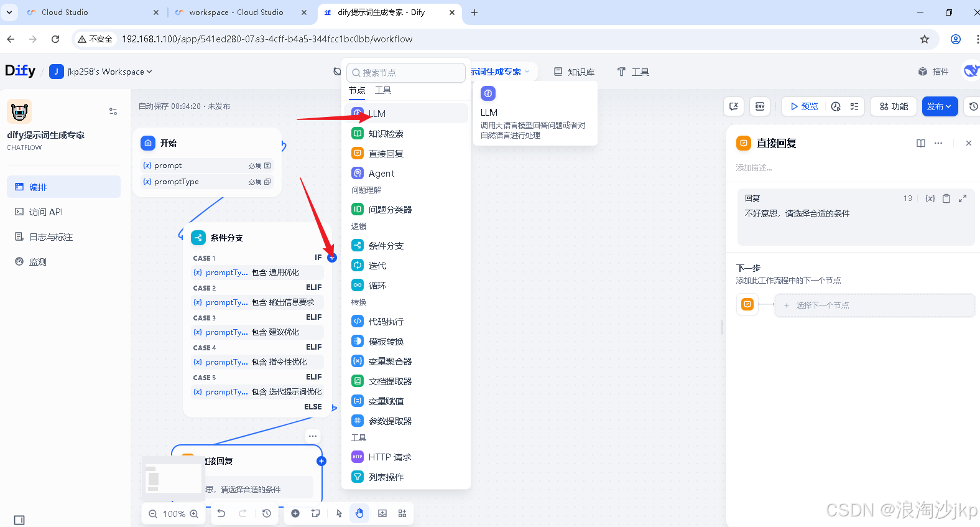Viewport: 980px width, 527px height.
Task: Click the plus handle on CASE 1 IF
Action: click(332, 258)
